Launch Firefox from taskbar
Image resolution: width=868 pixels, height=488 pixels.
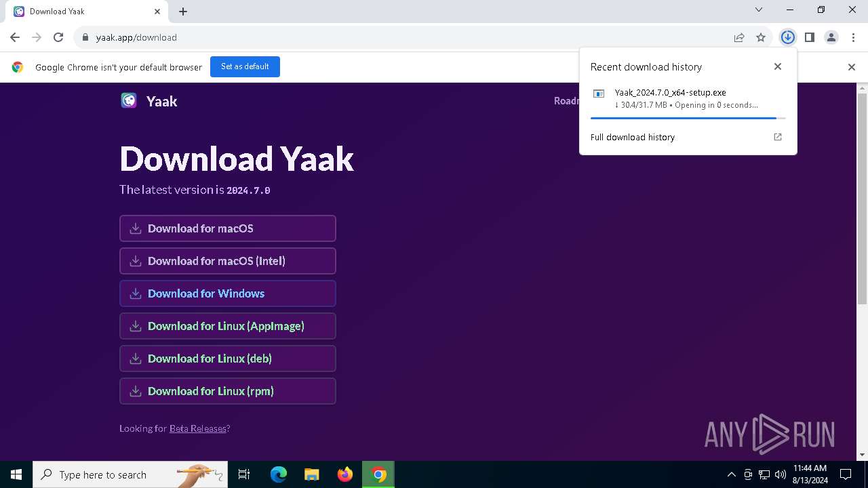(x=345, y=474)
